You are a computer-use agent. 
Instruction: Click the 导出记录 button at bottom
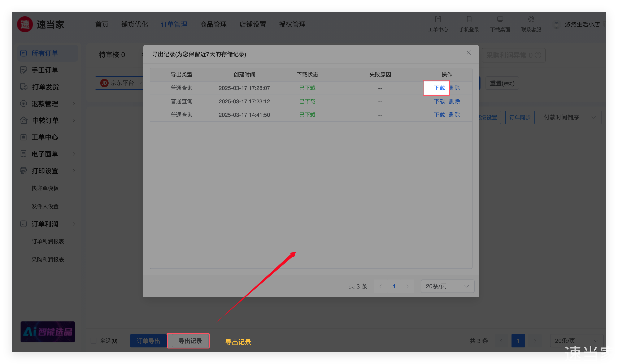pyautogui.click(x=190, y=341)
